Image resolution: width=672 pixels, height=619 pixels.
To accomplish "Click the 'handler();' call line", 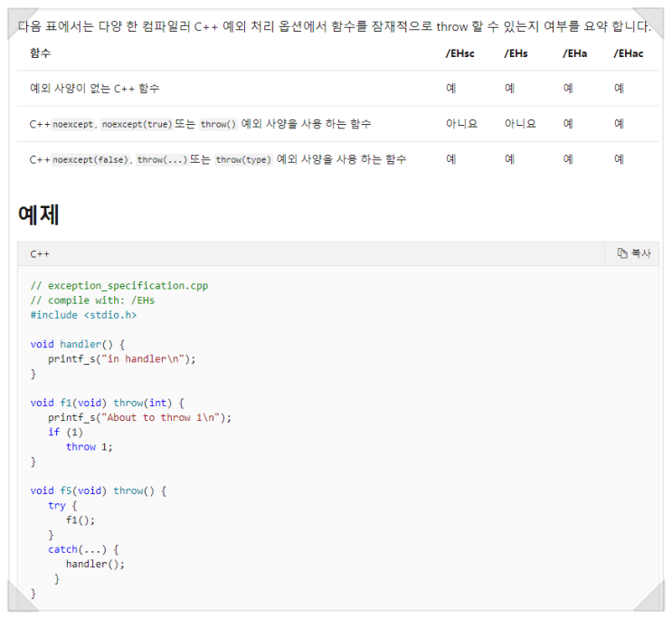I will (x=95, y=564).
